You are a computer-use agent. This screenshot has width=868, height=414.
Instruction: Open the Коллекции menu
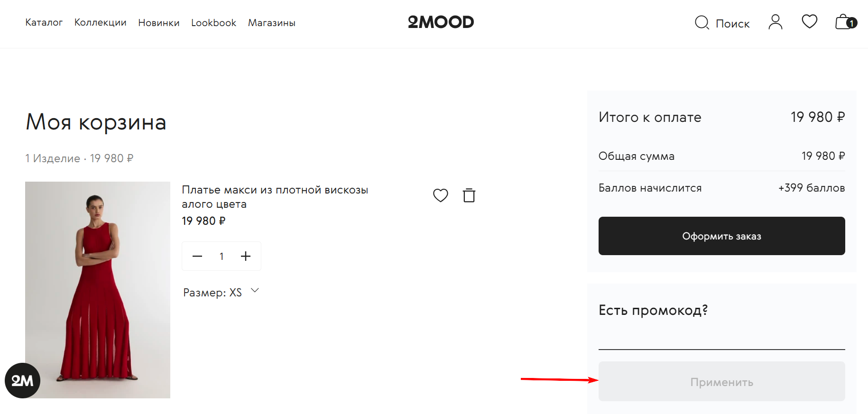point(100,22)
